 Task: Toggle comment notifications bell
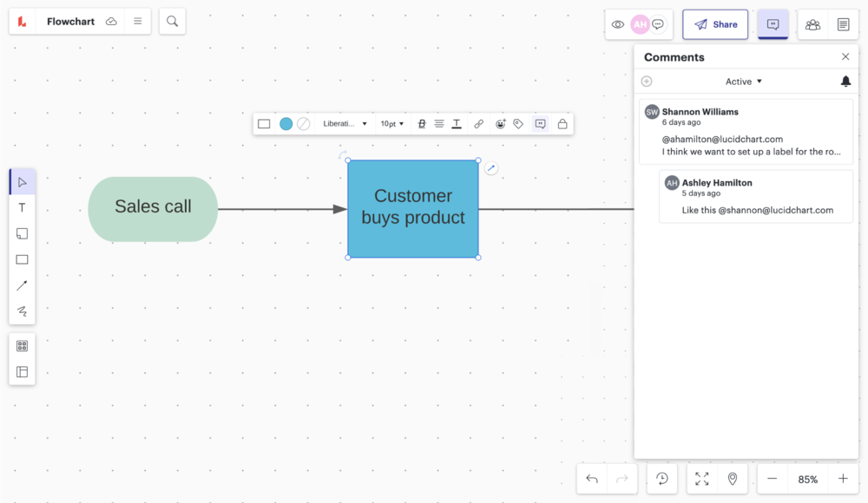pos(845,82)
